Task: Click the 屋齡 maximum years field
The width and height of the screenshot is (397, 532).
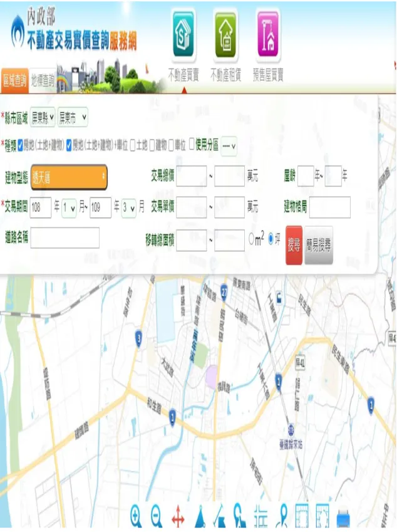Action: click(x=333, y=175)
